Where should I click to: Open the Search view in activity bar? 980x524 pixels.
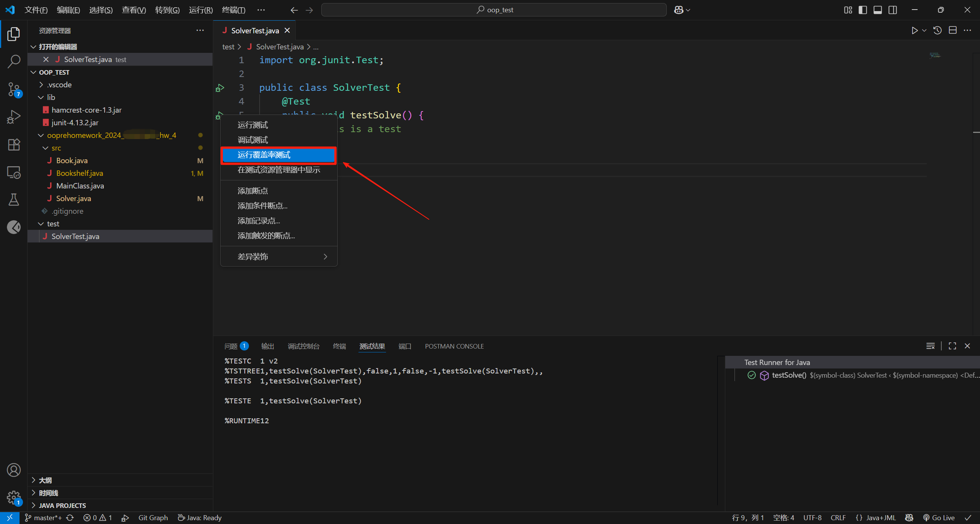point(14,61)
